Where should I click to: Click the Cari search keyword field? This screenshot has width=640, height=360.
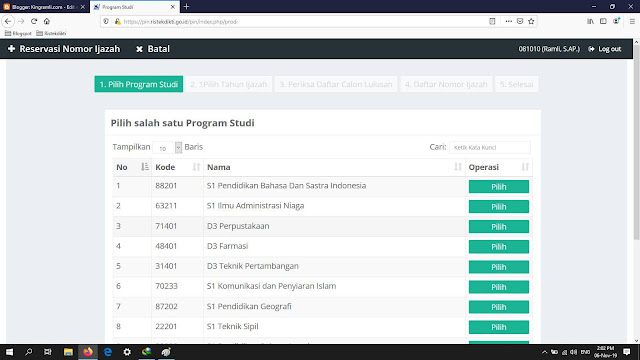click(x=490, y=147)
